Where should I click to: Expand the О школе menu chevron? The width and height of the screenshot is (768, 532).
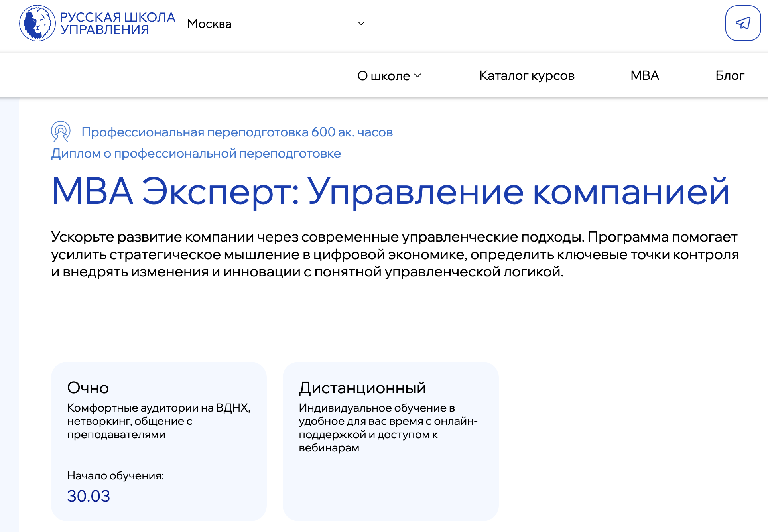417,76
